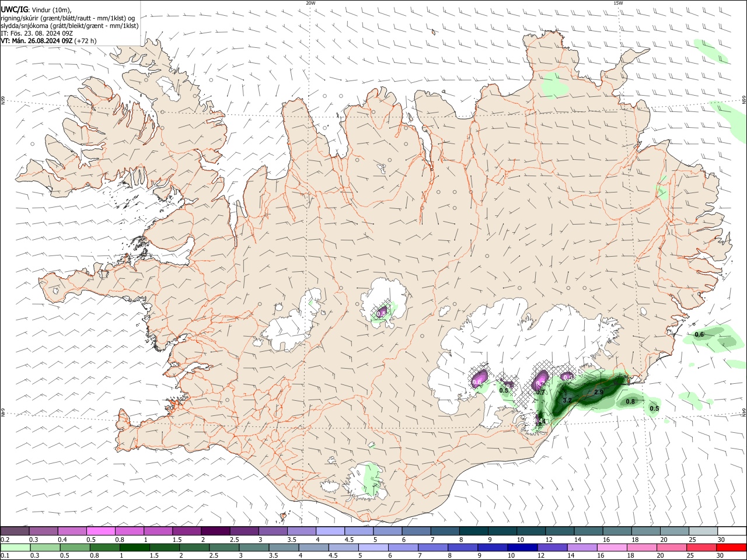Click the '0.8' precipitation value offshore
The height and width of the screenshot is (560, 747).
[x=630, y=401]
